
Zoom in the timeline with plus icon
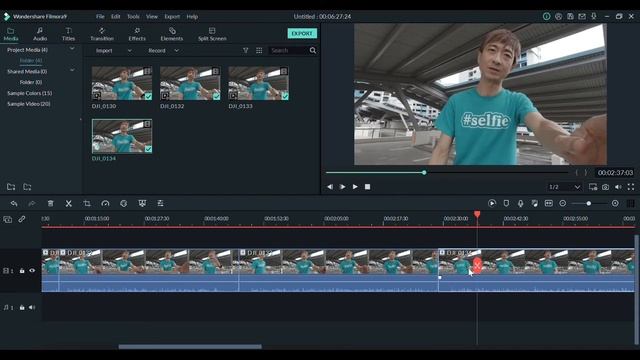point(615,203)
